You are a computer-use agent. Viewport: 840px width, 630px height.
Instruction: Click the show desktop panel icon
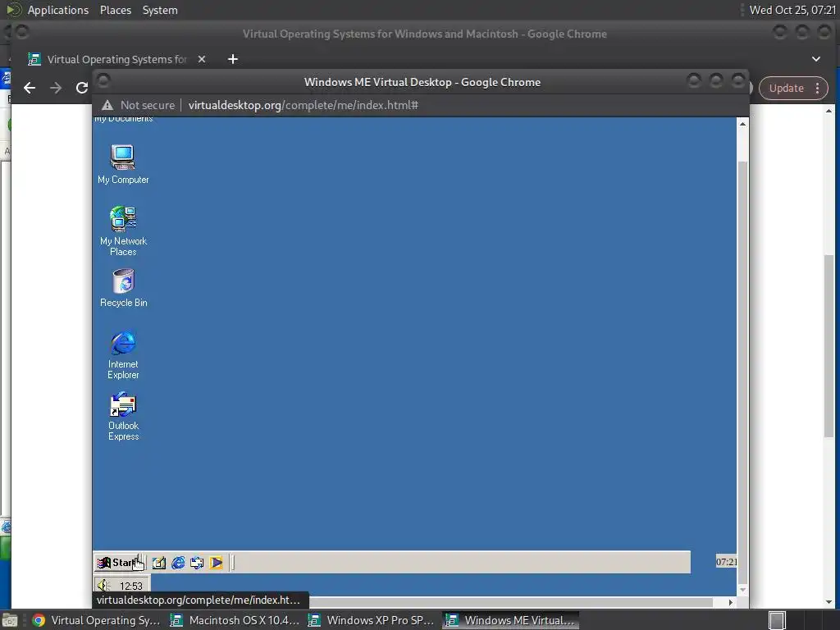(x=10, y=620)
